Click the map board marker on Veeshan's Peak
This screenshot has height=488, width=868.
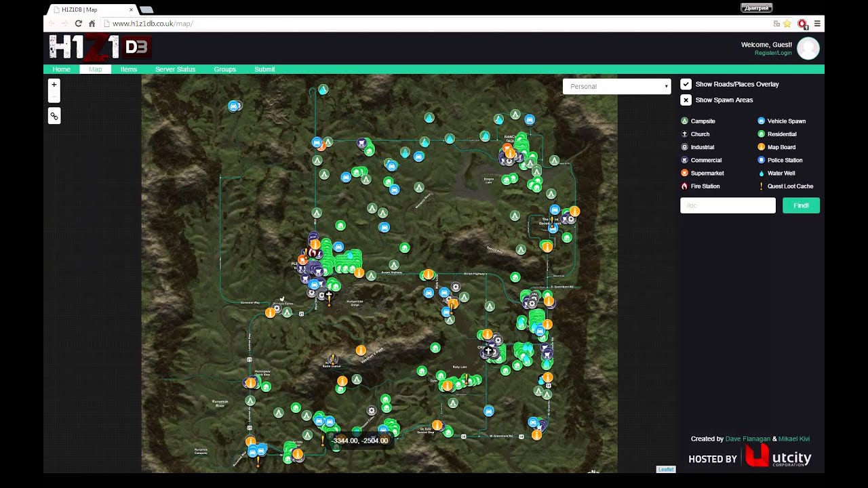click(361, 350)
